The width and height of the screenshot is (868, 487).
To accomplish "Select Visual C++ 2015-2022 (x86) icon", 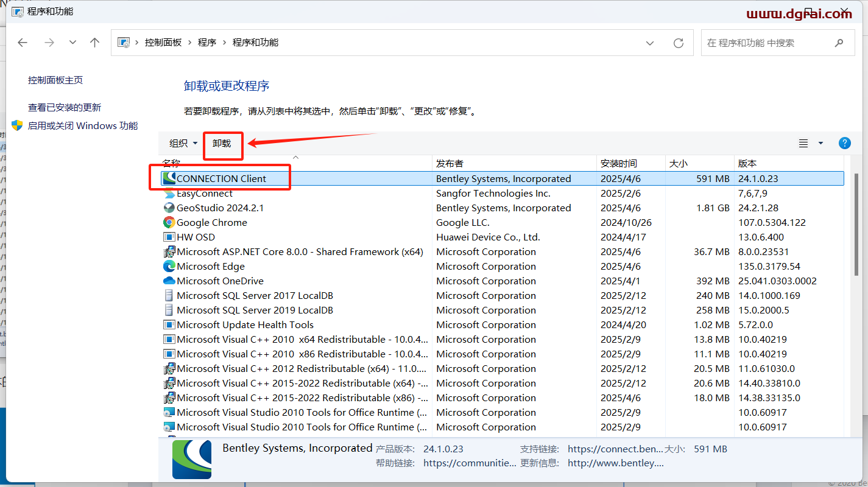I will coord(169,398).
